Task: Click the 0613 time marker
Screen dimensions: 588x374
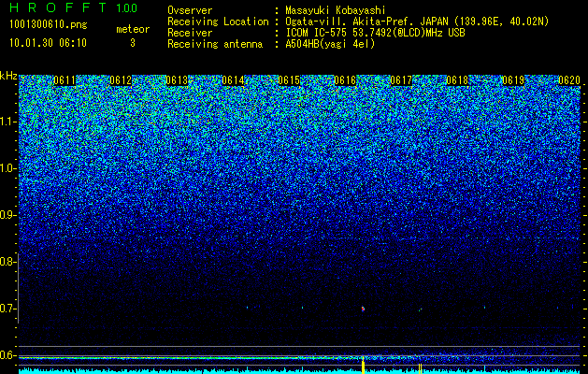Action: (177, 80)
